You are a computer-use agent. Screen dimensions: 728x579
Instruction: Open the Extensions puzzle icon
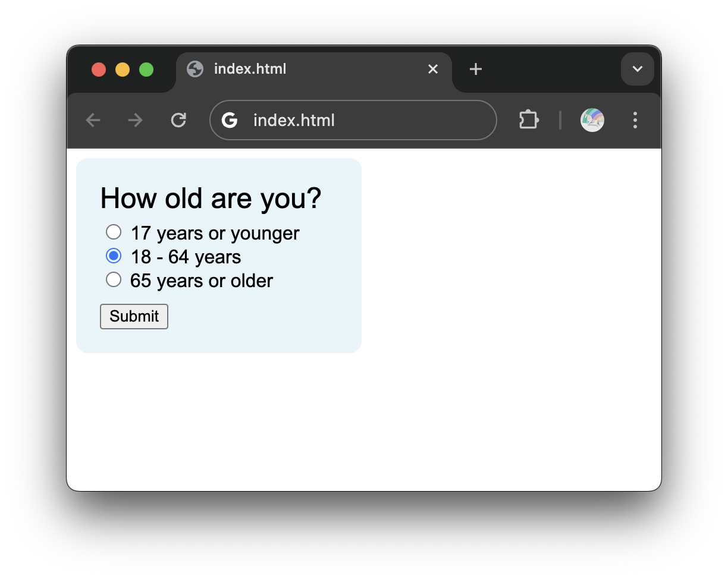pyautogui.click(x=529, y=120)
